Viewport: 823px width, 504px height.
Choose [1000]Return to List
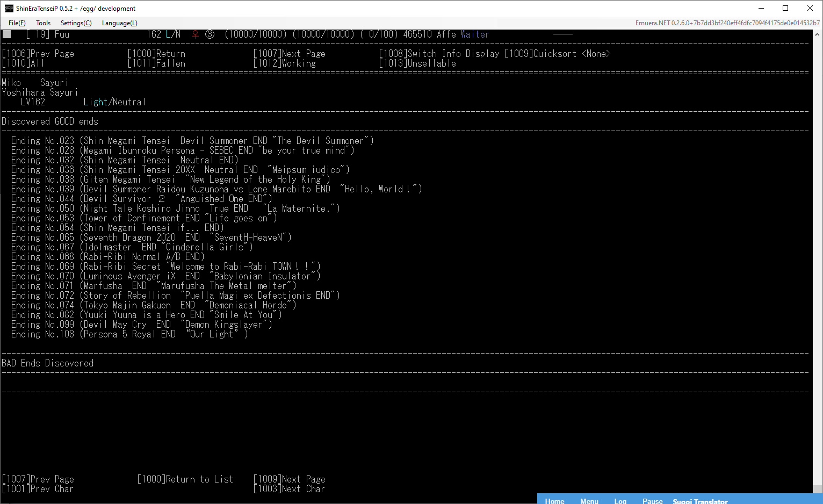point(185,479)
